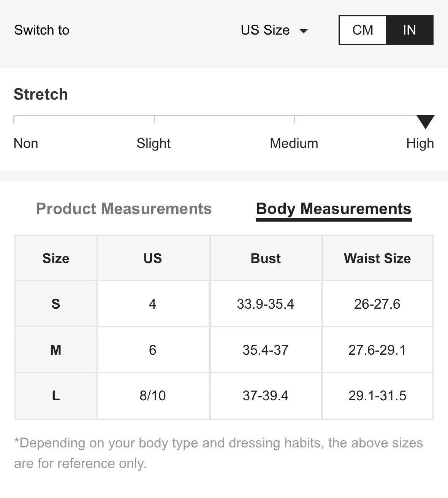
Task: Select the IN unit toggle
Action: click(410, 30)
